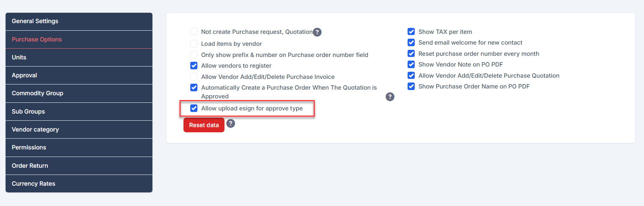
Task: Uncheck Allow upload esign for approve type
Action: click(194, 108)
